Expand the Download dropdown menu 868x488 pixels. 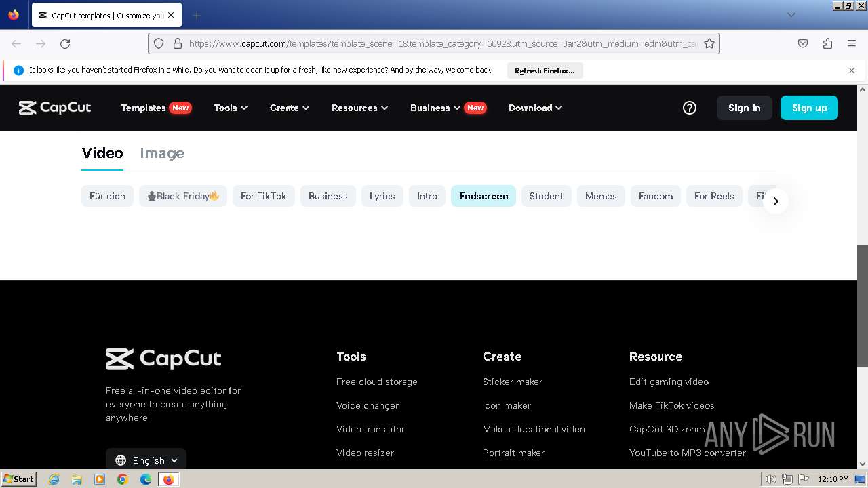coord(535,108)
